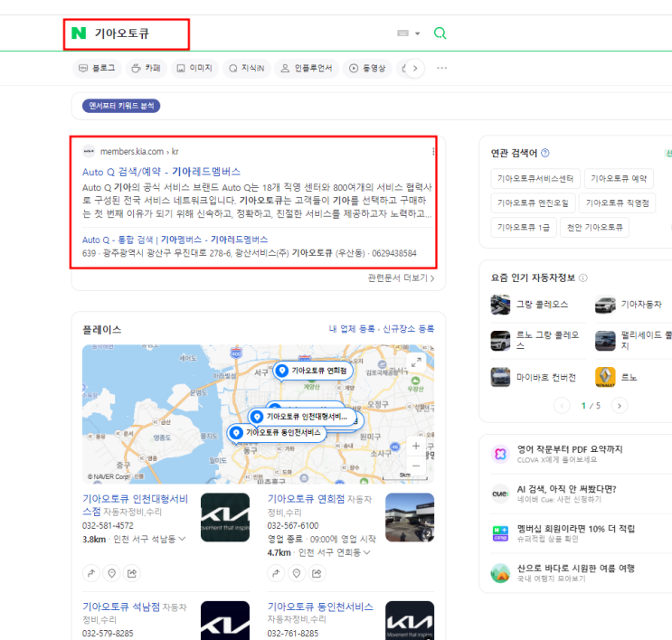672x640 pixels.
Task: Get directions to 인천대형서비스점
Action: pos(91,573)
